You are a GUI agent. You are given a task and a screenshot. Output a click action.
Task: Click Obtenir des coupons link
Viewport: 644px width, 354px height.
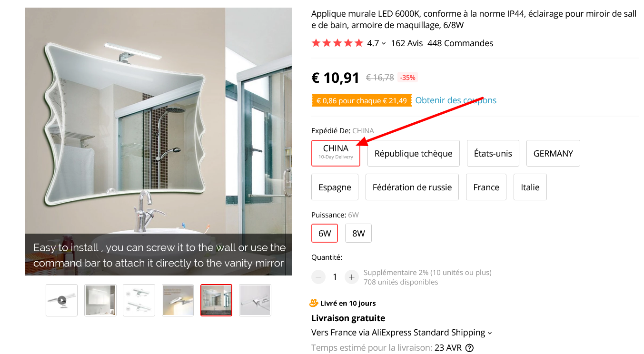click(456, 100)
